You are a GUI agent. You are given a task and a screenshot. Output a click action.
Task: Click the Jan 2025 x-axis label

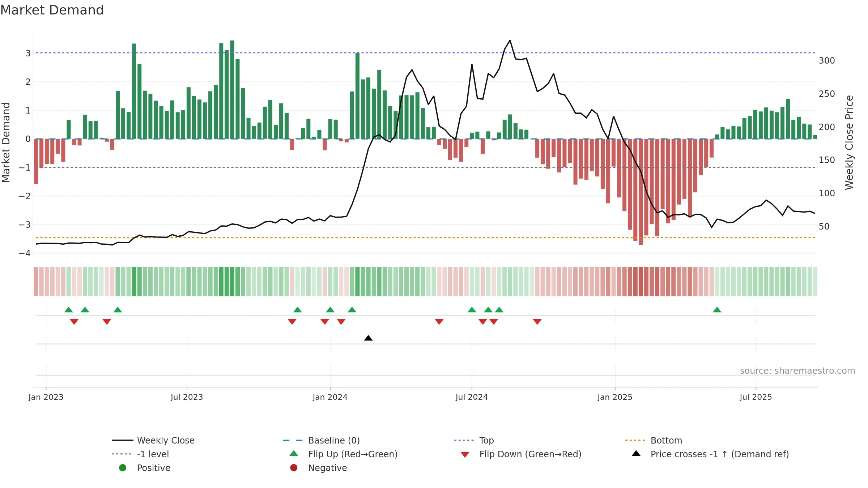tap(615, 397)
